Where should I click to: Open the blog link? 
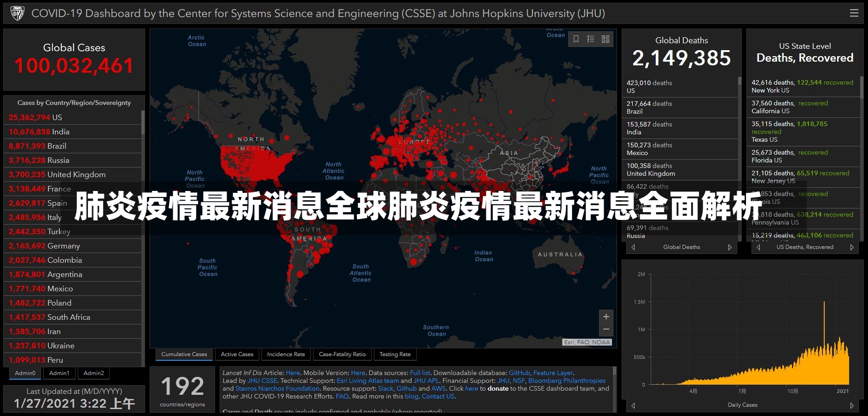point(411,396)
